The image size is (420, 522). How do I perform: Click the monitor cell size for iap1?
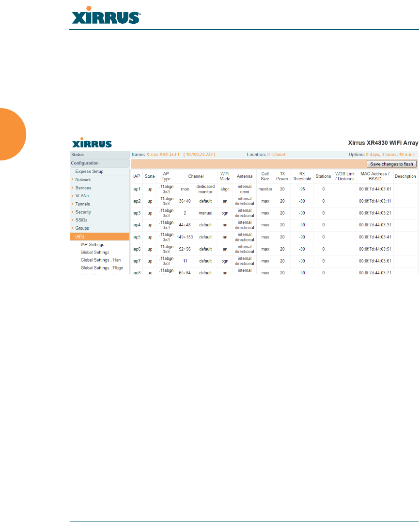[265, 189]
